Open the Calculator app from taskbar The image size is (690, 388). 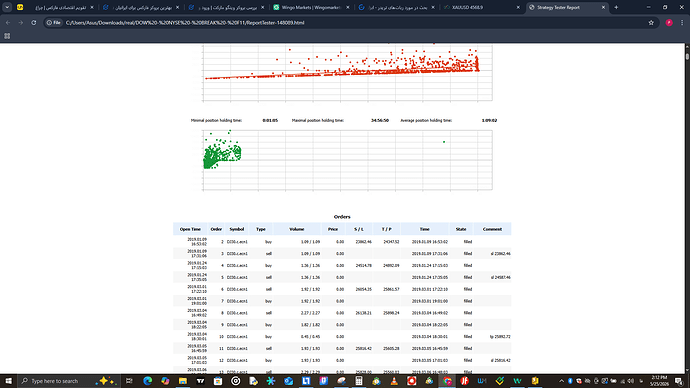[x=359, y=381]
